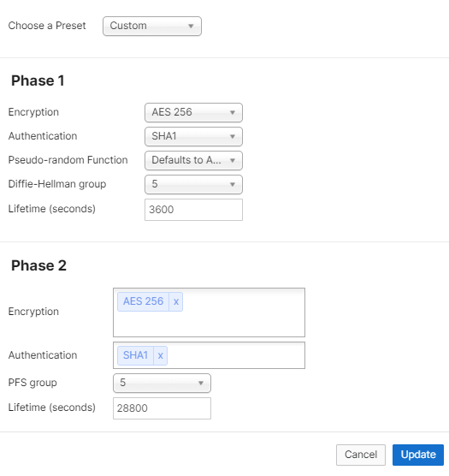Image resolution: width=449 pixels, height=476 pixels.
Task: Remove AES 256 tag via its x
Action: click(x=176, y=301)
